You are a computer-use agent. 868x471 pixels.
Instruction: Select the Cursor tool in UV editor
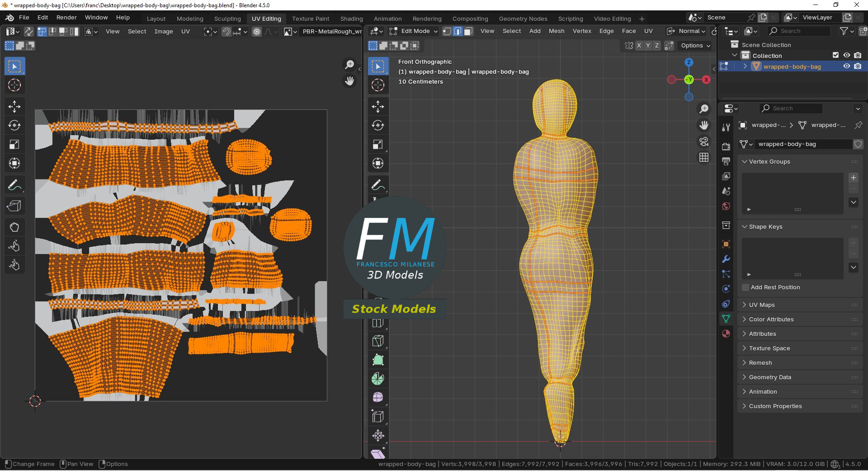coord(14,85)
